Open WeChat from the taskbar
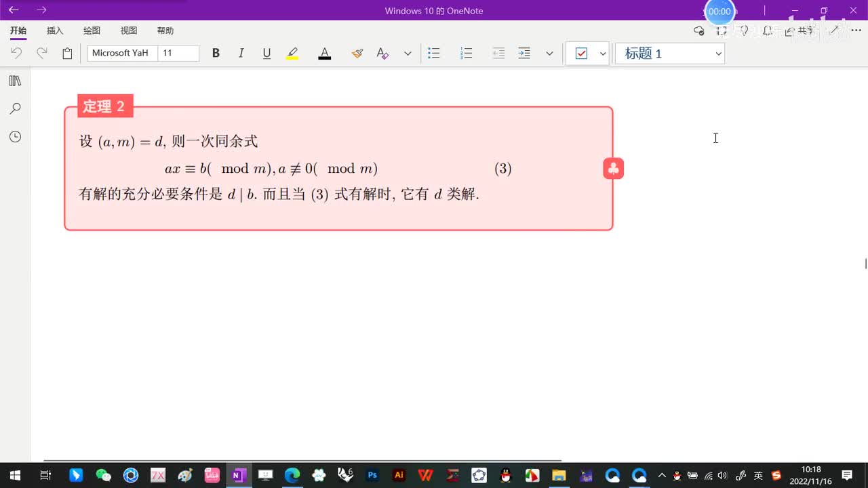 pos(103,476)
